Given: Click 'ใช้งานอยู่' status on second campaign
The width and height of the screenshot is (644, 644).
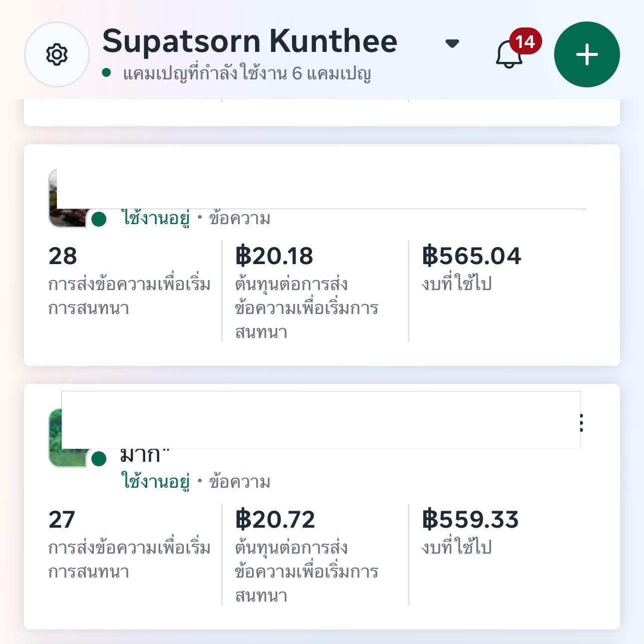Looking at the screenshot, I should [x=156, y=482].
